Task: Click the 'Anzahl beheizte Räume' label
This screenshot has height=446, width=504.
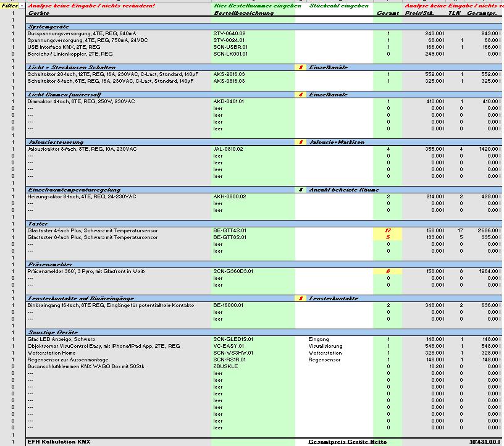Action: [x=344, y=190]
